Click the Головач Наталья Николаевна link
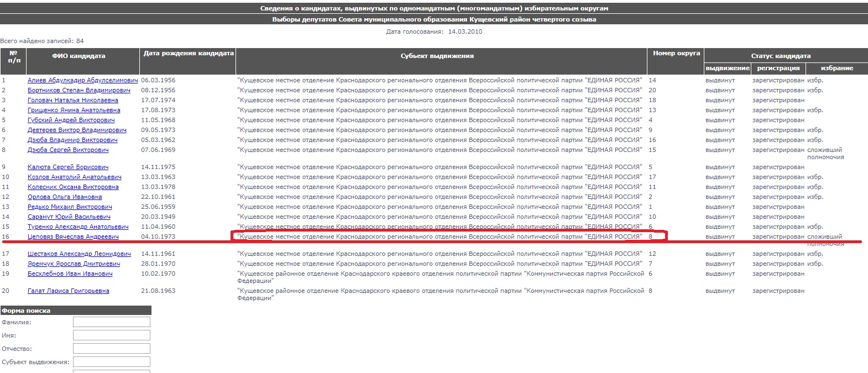Screen dimensions: 868x373 click(72, 100)
